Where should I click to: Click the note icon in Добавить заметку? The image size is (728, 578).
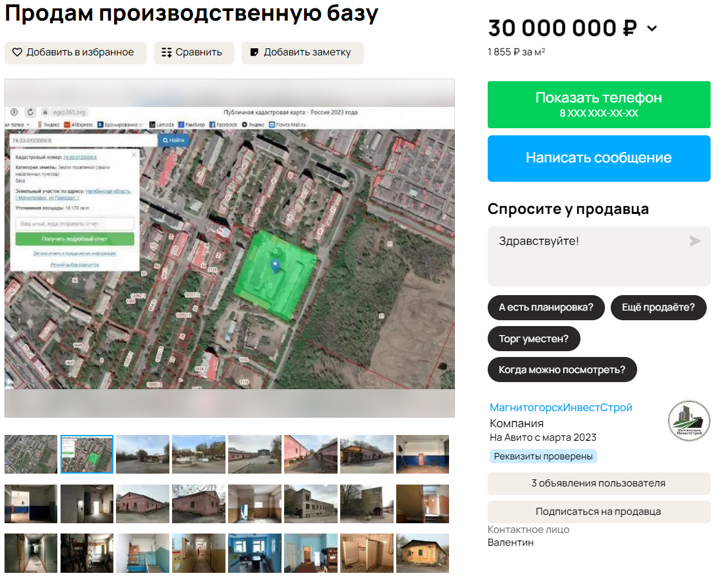(254, 53)
